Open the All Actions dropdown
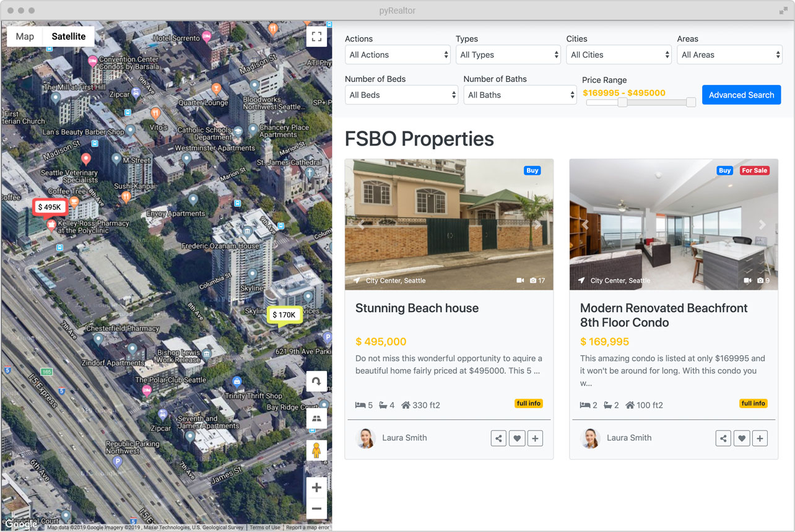795x532 pixels. coord(398,55)
